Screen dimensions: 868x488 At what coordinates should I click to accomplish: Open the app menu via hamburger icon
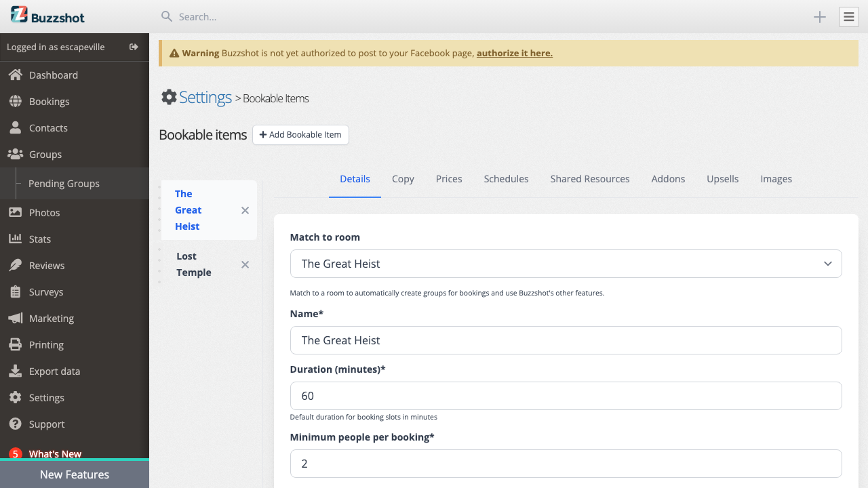[848, 17]
